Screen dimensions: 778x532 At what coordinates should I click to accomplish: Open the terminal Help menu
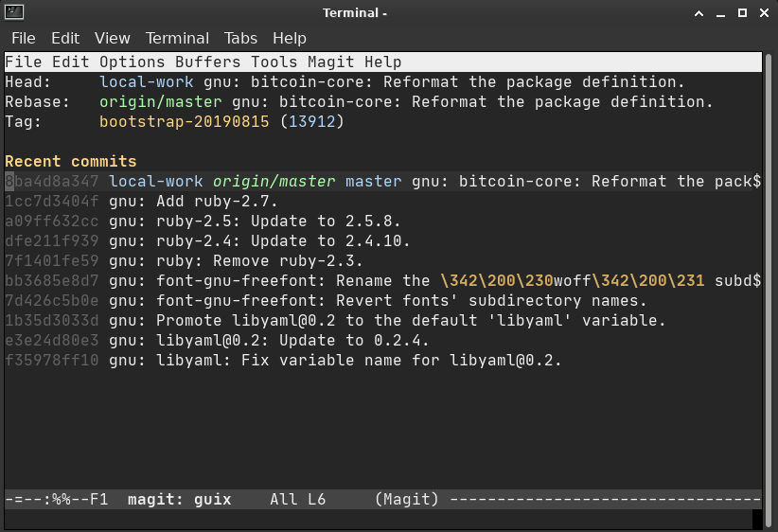point(290,38)
